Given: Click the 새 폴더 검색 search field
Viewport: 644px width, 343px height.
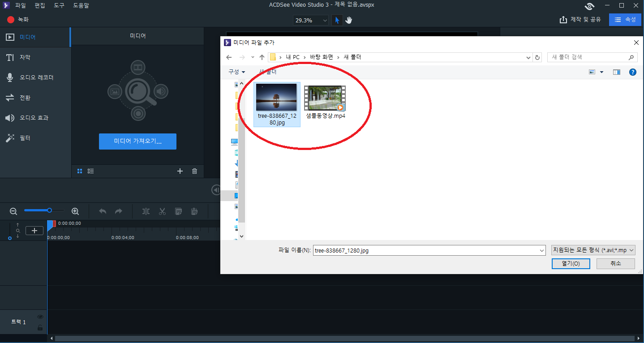Looking at the screenshot, I should [x=592, y=57].
